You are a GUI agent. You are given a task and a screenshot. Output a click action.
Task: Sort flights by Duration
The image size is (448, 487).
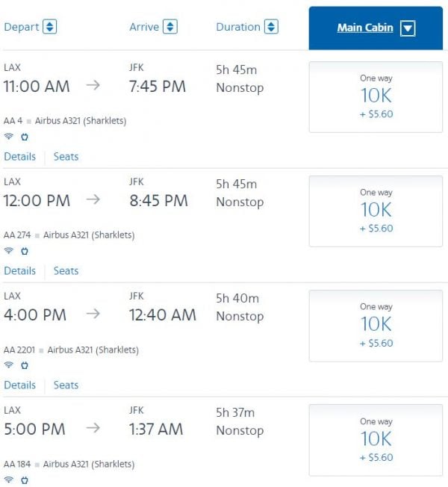coord(271,27)
